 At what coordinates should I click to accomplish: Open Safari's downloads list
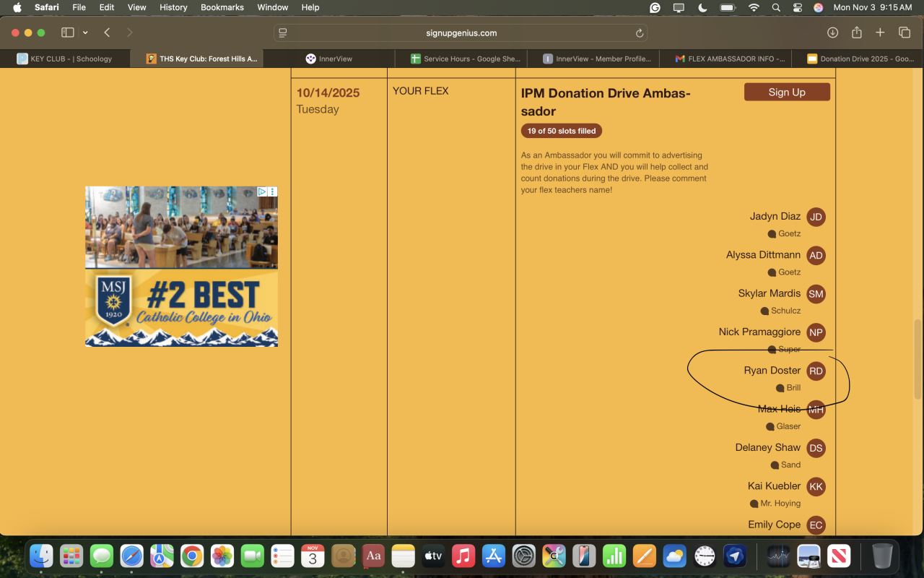tap(832, 33)
